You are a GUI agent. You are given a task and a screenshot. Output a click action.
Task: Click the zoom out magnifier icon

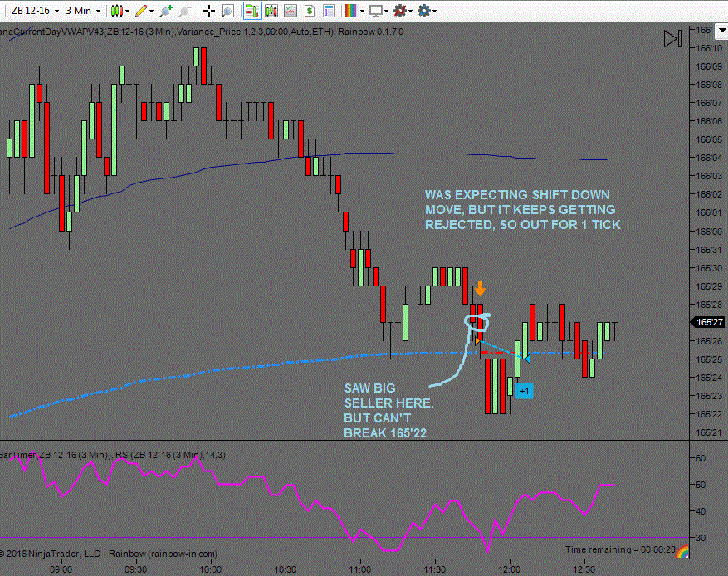click(x=185, y=11)
